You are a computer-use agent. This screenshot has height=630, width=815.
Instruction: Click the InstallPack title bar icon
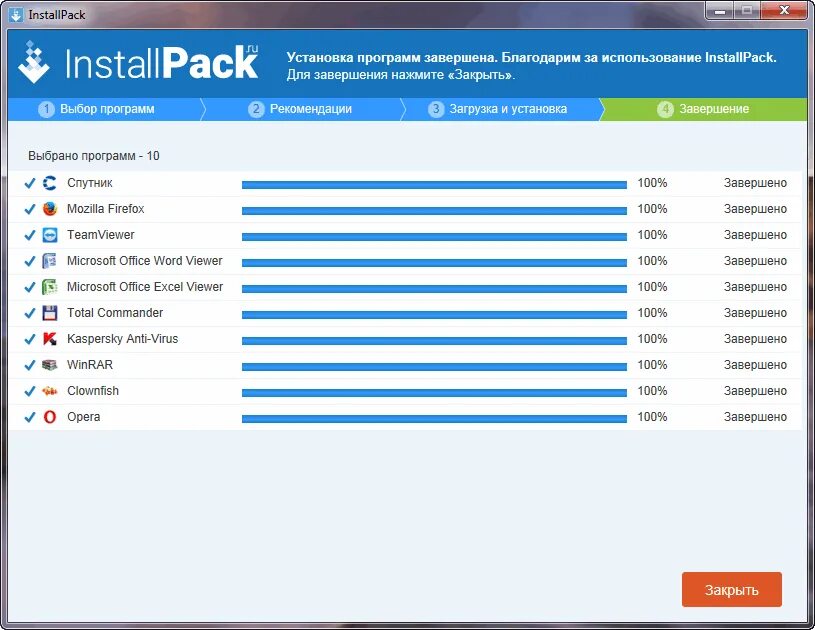pyautogui.click(x=16, y=15)
